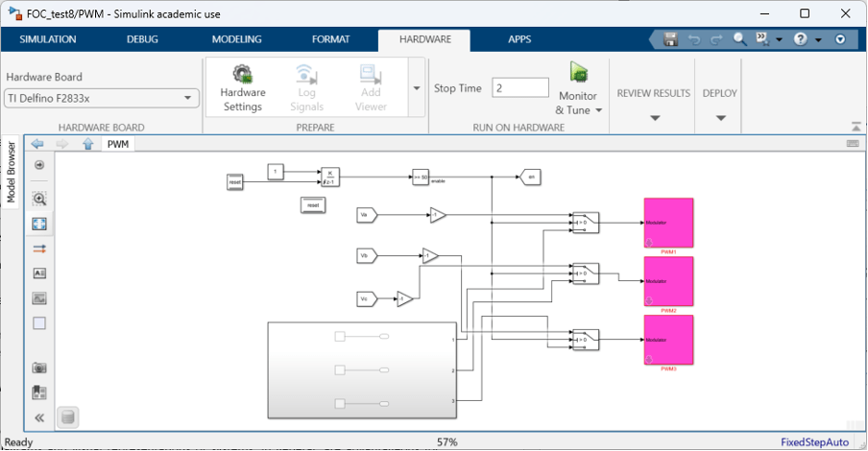
Task: Collapse the toolstrip ribbon arrow
Action: (x=856, y=127)
